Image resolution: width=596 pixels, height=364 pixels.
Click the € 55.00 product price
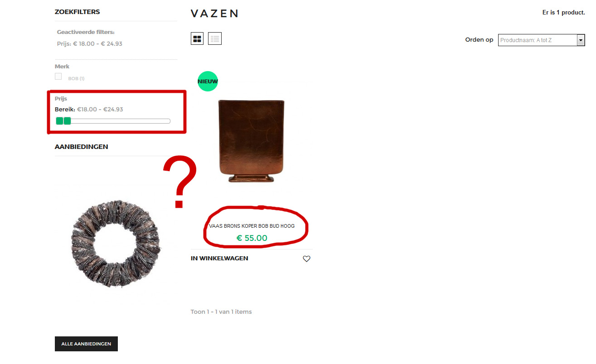(x=252, y=238)
